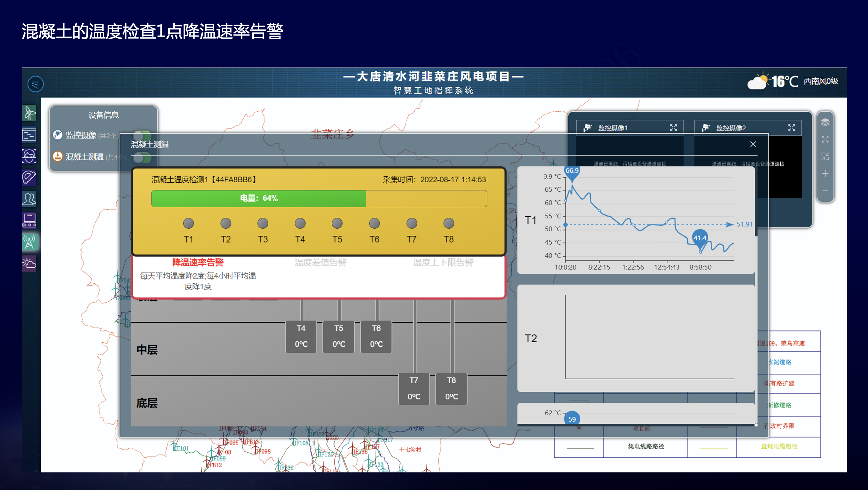Open the face recognition sidebar icon
Viewport: 868px width, 490px height.
[x=29, y=156]
